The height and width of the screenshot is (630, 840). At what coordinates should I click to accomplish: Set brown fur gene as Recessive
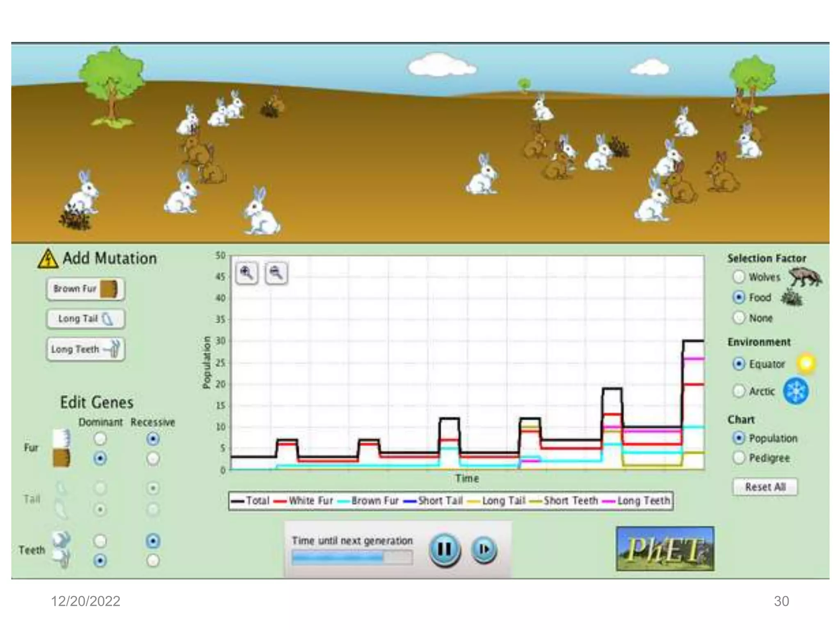(x=153, y=458)
